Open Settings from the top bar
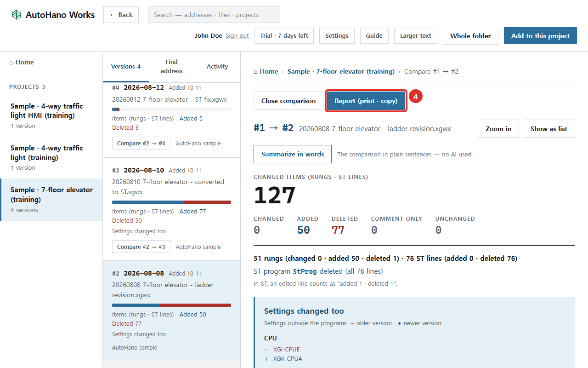The height and width of the screenshot is (368, 588). (337, 36)
